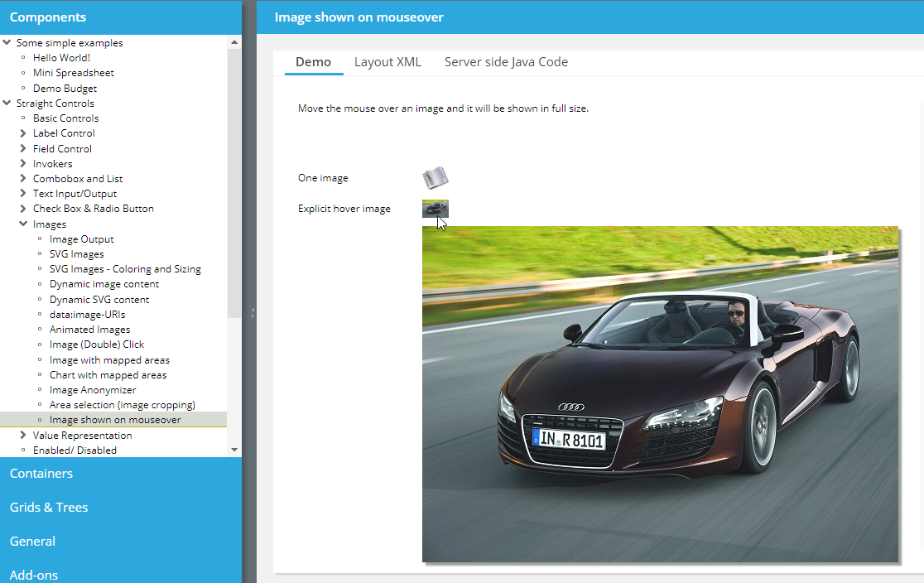924x583 pixels.
Task: Expand the Label Control node
Action: (x=23, y=133)
